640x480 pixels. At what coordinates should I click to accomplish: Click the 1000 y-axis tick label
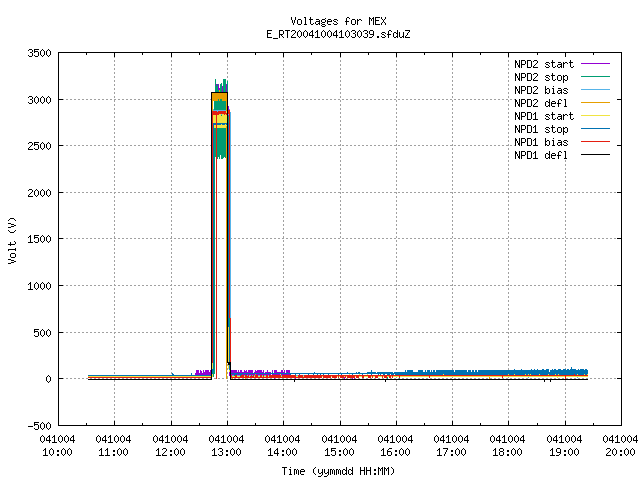tap(39, 286)
